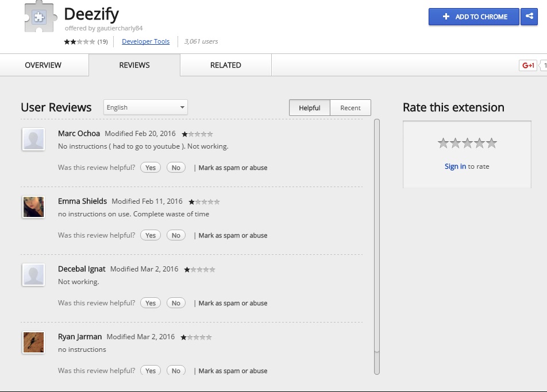Viewport: 547px width, 392px height.
Task: Click the Decebal Ignat reviewer name
Action: 82,269
